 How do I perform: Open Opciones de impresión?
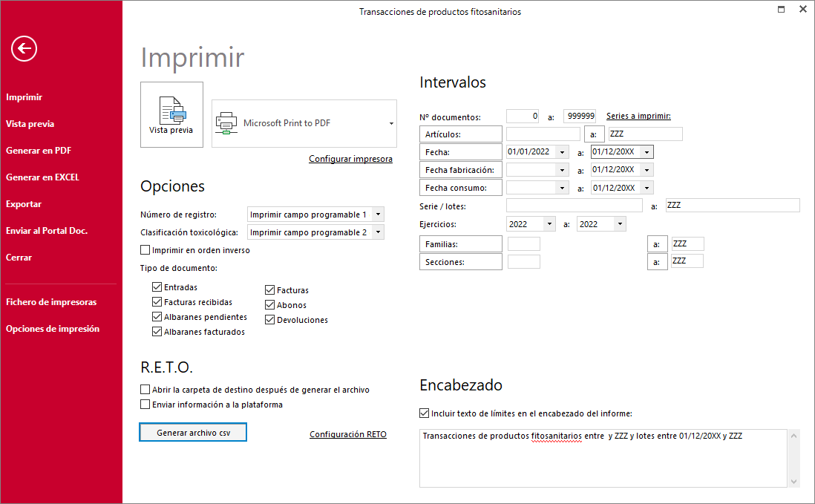53,329
